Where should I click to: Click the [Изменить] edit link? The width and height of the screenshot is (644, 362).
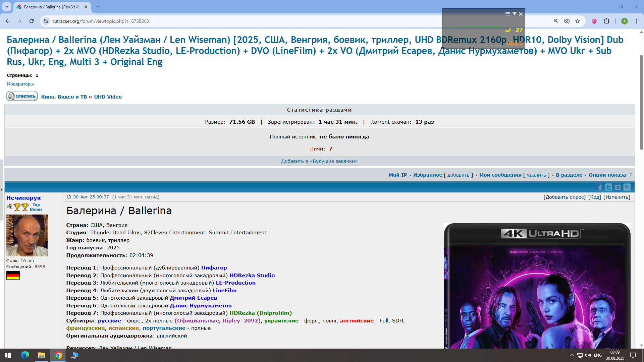(x=617, y=197)
